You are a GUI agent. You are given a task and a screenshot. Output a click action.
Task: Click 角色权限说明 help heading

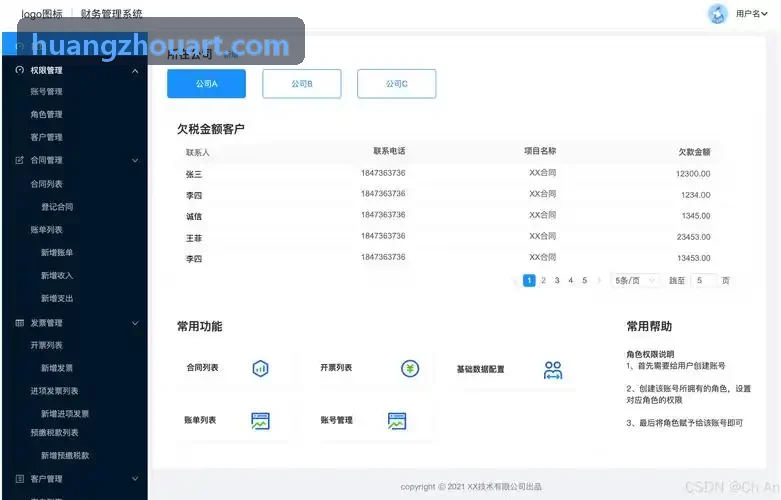pyautogui.click(x=650, y=354)
